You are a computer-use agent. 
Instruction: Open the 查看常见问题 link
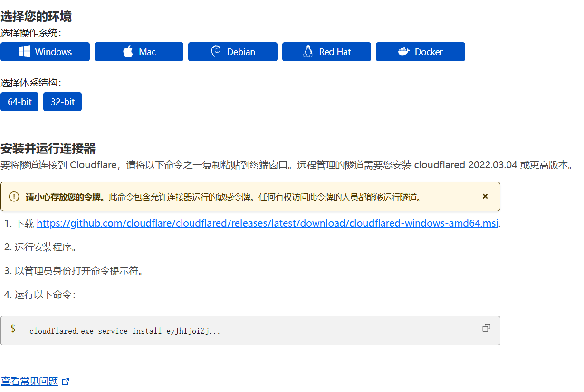coord(29,381)
